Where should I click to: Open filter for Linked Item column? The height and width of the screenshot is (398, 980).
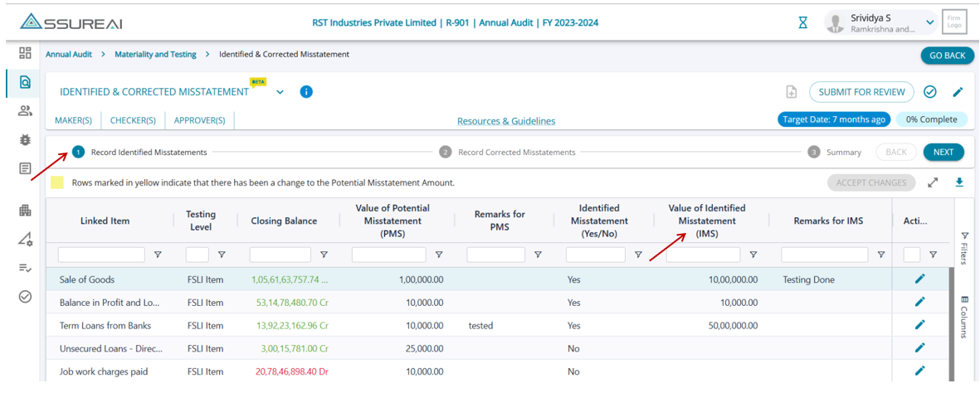158,255
